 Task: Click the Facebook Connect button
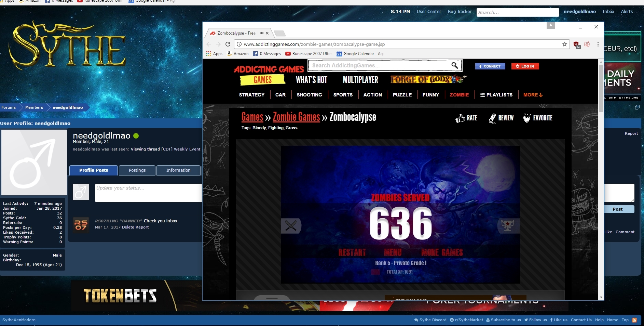(x=490, y=66)
